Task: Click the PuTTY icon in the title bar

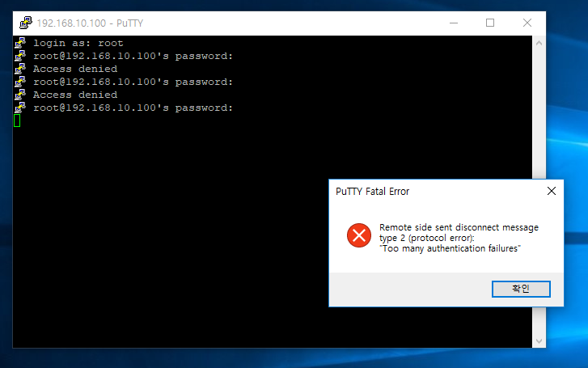Action: (26, 23)
